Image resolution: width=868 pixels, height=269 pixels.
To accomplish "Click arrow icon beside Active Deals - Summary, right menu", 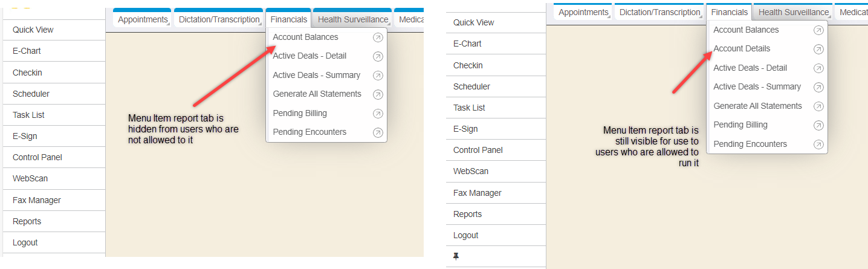I will pyautogui.click(x=818, y=87).
